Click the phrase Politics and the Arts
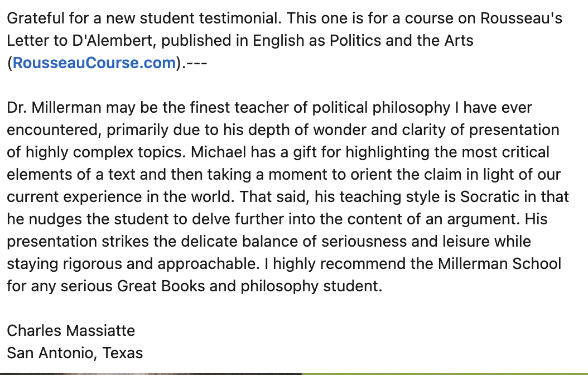This screenshot has height=375, width=588. (401, 41)
